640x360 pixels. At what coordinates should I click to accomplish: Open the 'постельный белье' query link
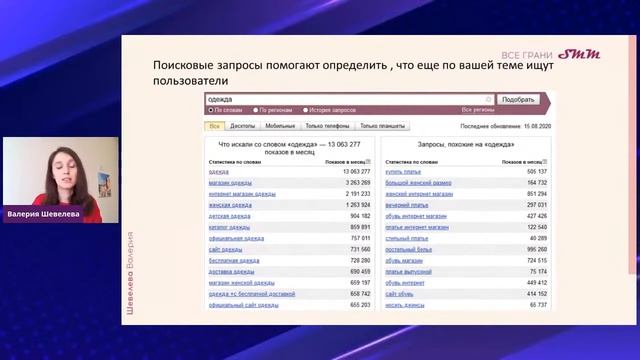point(409,249)
